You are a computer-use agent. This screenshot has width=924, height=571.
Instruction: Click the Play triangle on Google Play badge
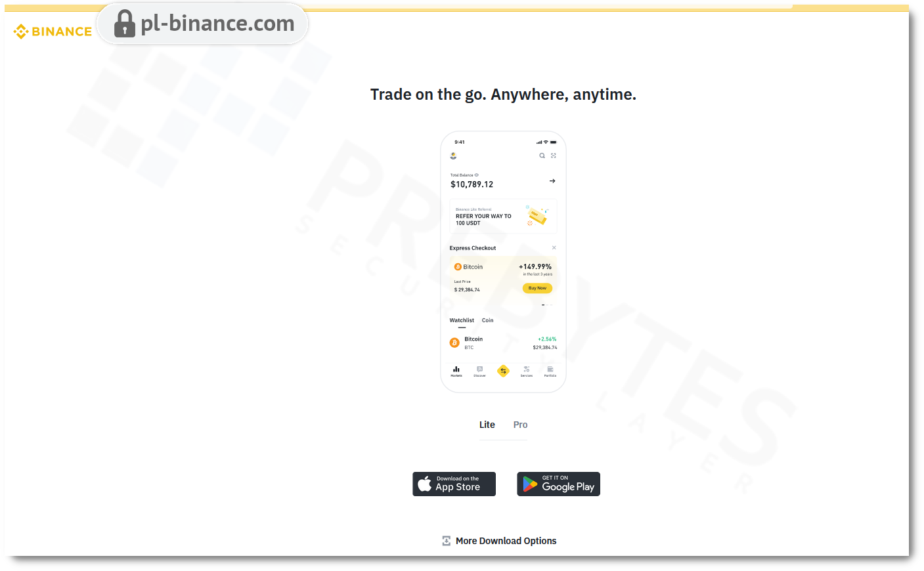tap(530, 484)
